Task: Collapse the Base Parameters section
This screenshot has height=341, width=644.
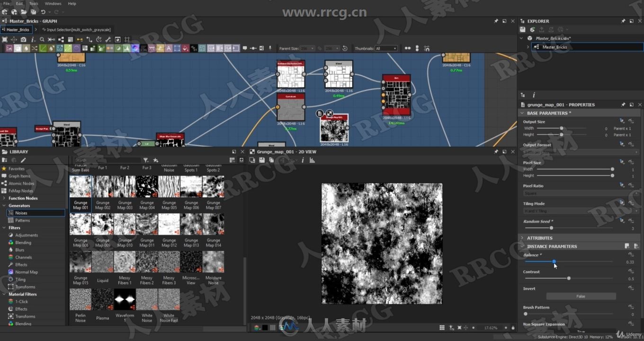Action: point(522,113)
